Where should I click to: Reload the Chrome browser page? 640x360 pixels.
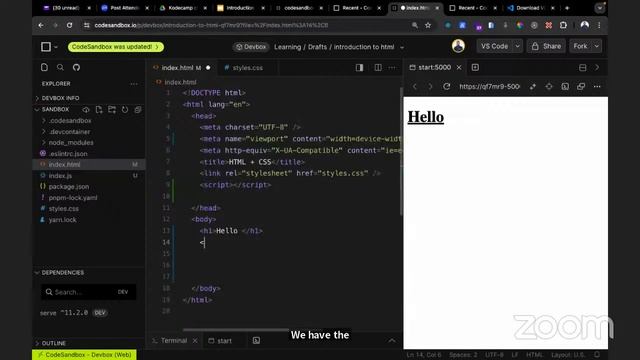[69, 25]
